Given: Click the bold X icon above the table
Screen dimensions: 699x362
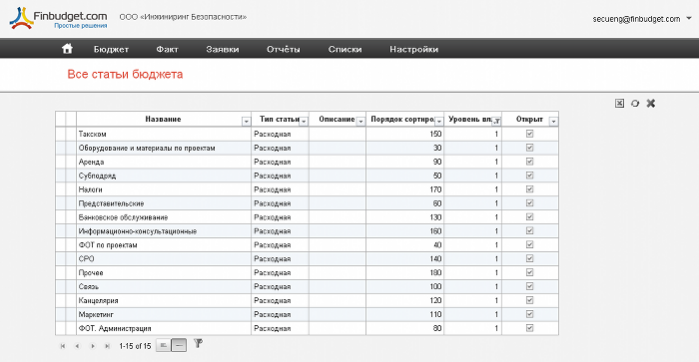Looking at the screenshot, I should point(651,103).
